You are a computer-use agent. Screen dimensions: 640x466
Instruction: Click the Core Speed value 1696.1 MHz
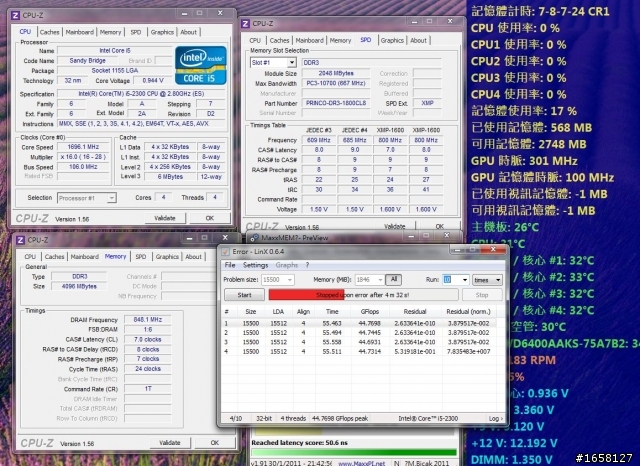(83, 147)
